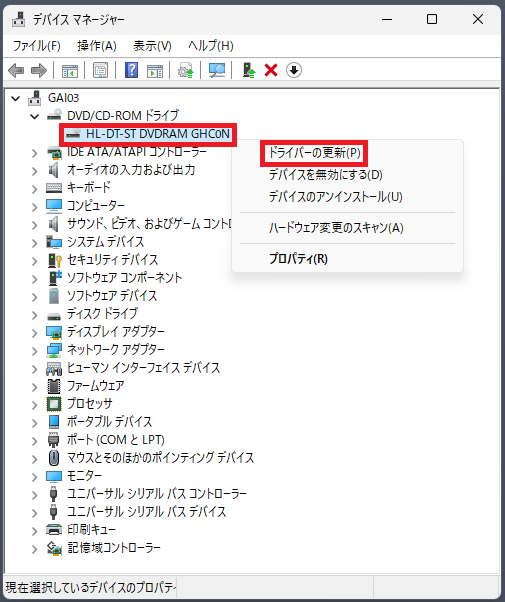Collapse the GAI03 root node
Viewport: 505px width, 602px height.
click(x=16, y=98)
